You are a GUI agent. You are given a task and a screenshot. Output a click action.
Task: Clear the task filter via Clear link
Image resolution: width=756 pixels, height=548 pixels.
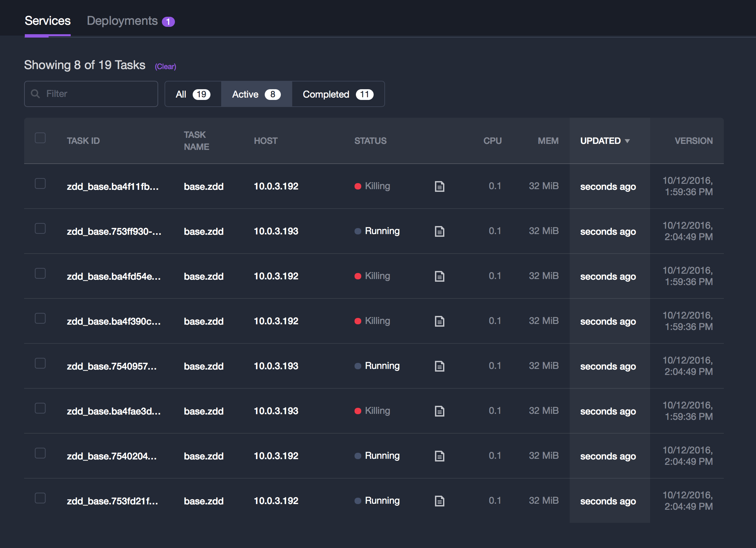click(165, 66)
